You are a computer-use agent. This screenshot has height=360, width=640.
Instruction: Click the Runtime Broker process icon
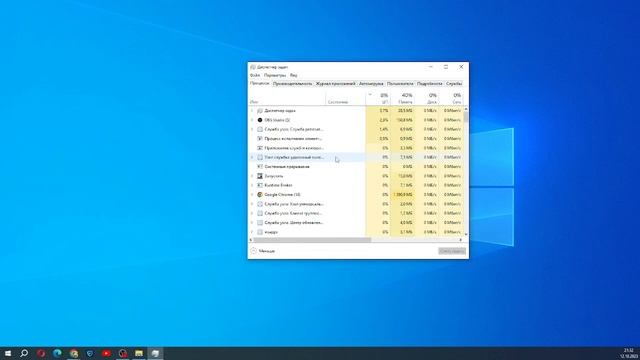click(260, 185)
